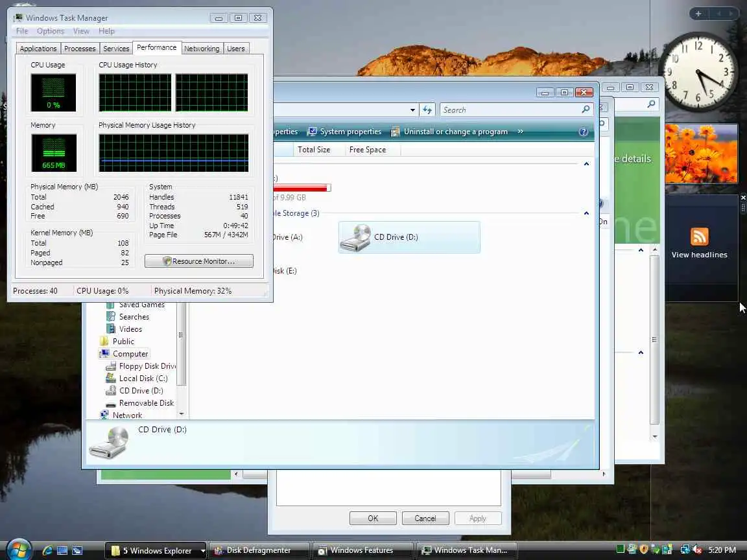Screen dimensions: 747x560
Task: Click the rear window's lower collapse chevron
Action: pyautogui.click(x=641, y=353)
